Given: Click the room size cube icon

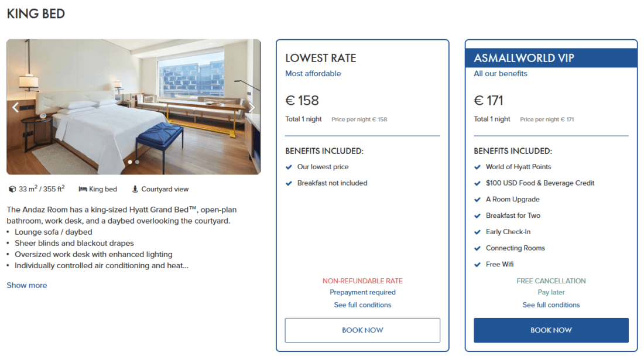Looking at the screenshot, I should coord(12,189).
